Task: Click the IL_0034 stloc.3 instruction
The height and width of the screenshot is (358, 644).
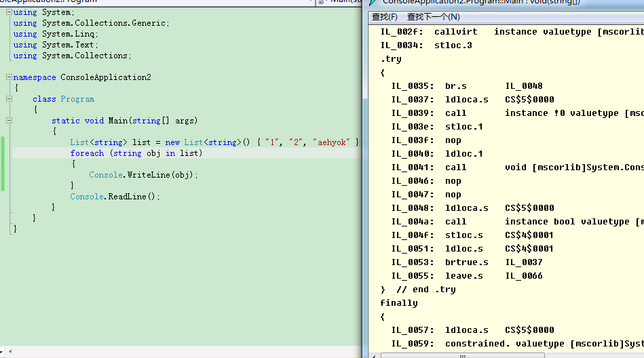Action: 426,45
